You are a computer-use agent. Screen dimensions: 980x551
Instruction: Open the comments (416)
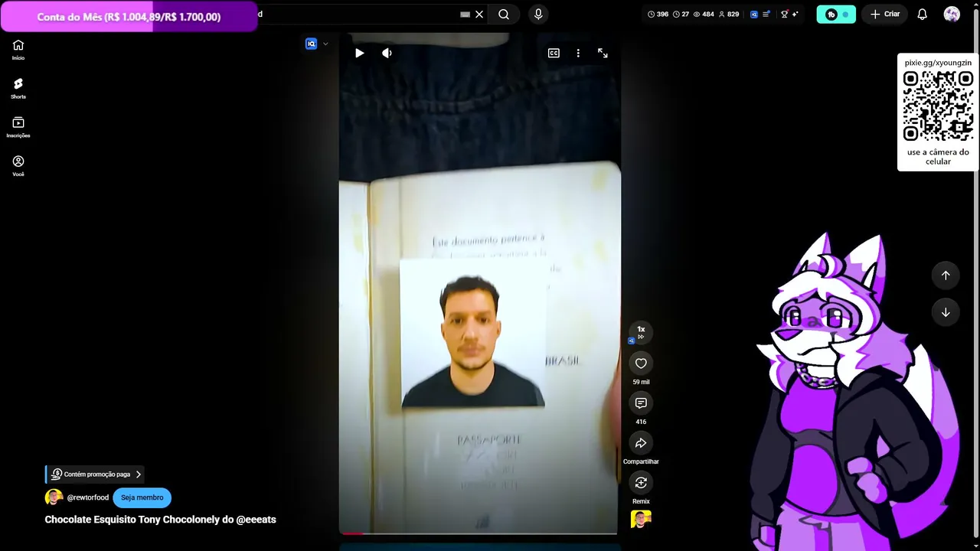641,403
